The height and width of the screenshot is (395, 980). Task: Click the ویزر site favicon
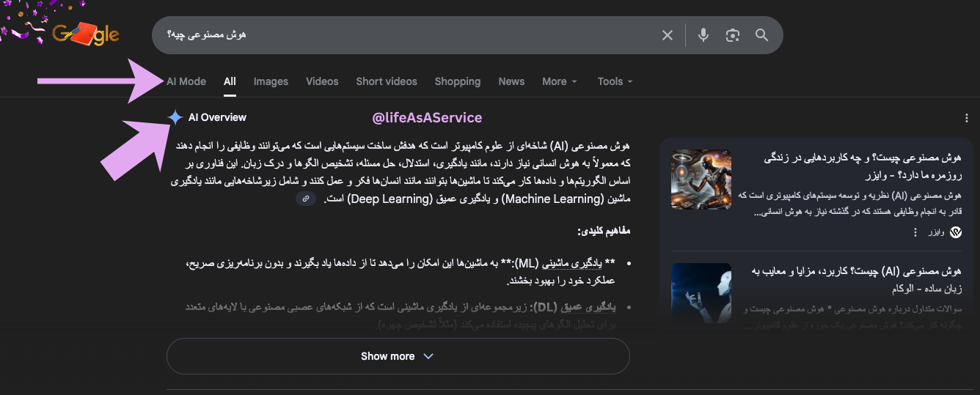pyautogui.click(x=956, y=232)
